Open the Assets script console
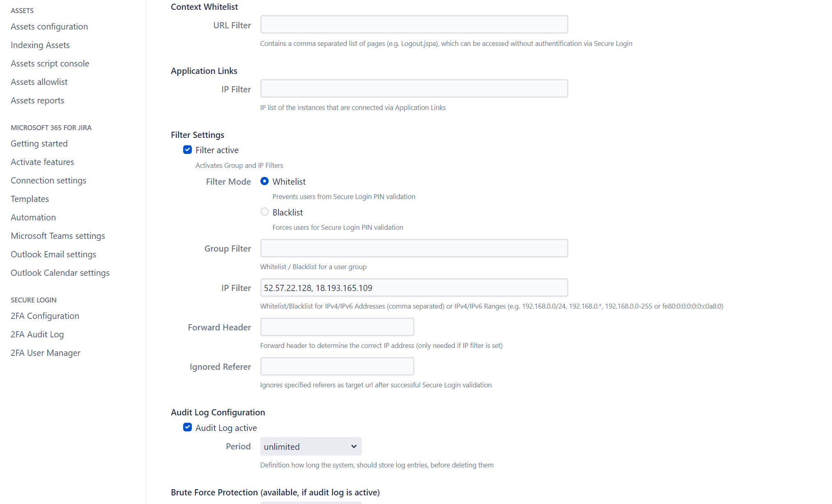This screenshot has width=832, height=504. click(x=50, y=64)
